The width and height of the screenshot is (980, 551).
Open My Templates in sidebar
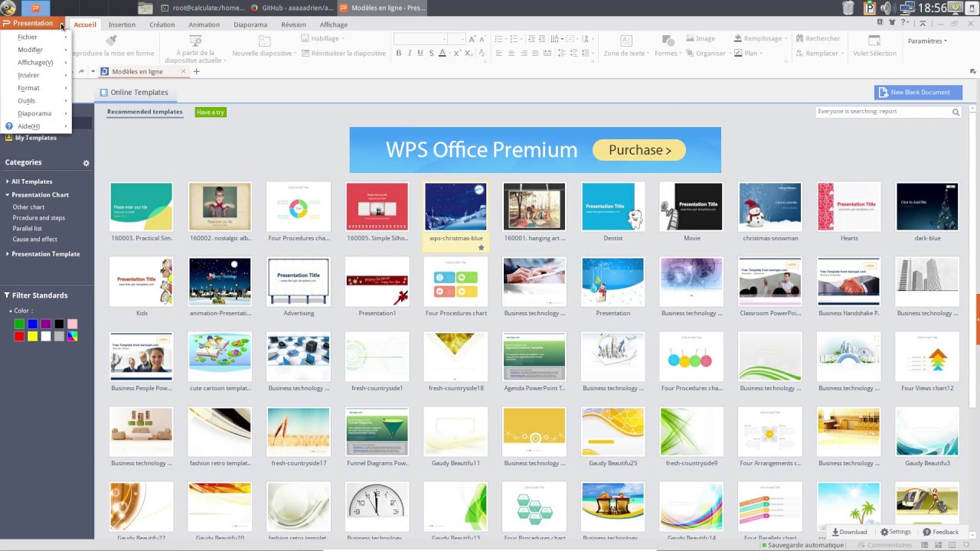pos(31,138)
